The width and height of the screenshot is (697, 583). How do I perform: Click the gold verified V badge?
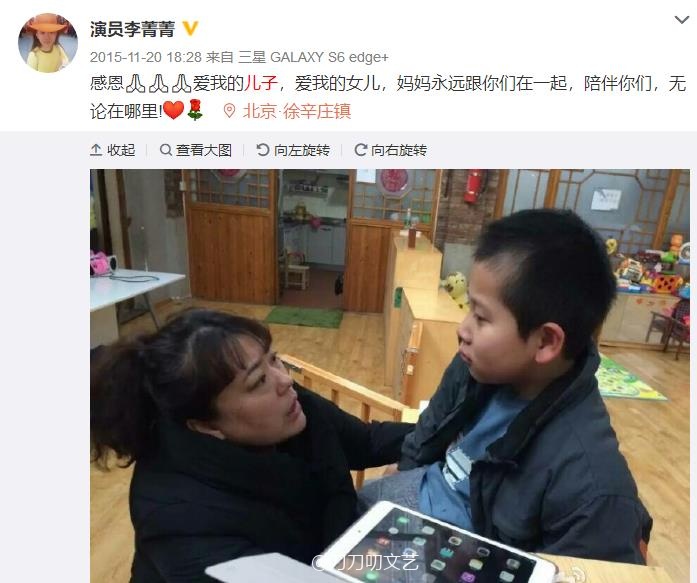click(x=190, y=29)
